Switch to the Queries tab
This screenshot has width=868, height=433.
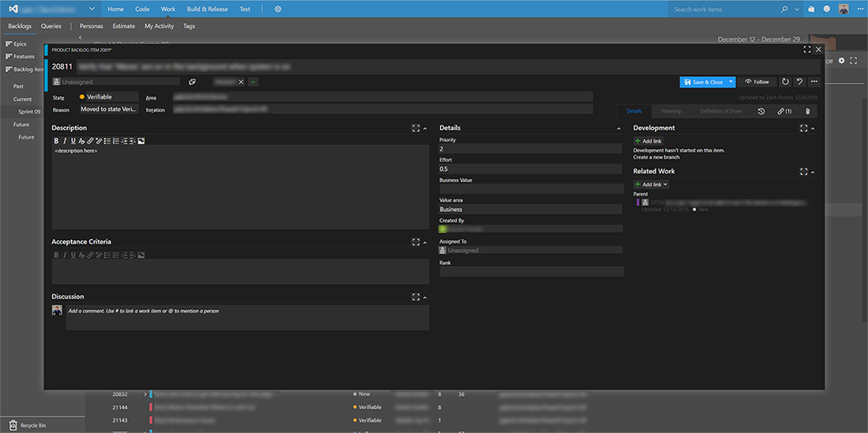click(51, 26)
